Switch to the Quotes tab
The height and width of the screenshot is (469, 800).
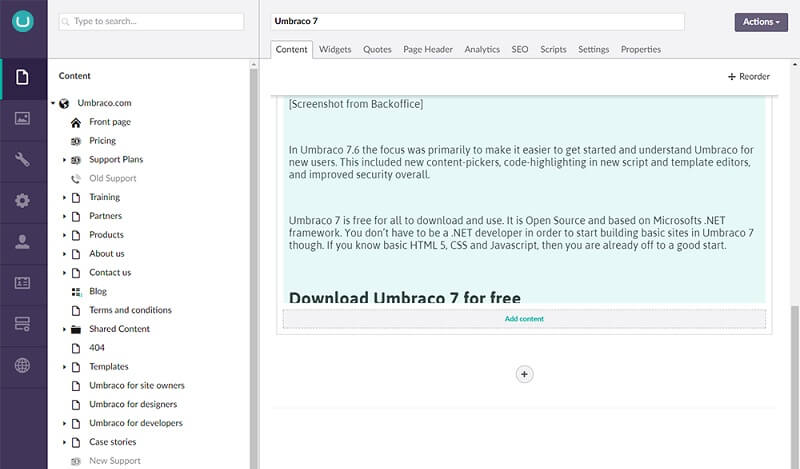pyautogui.click(x=377, y=50)
